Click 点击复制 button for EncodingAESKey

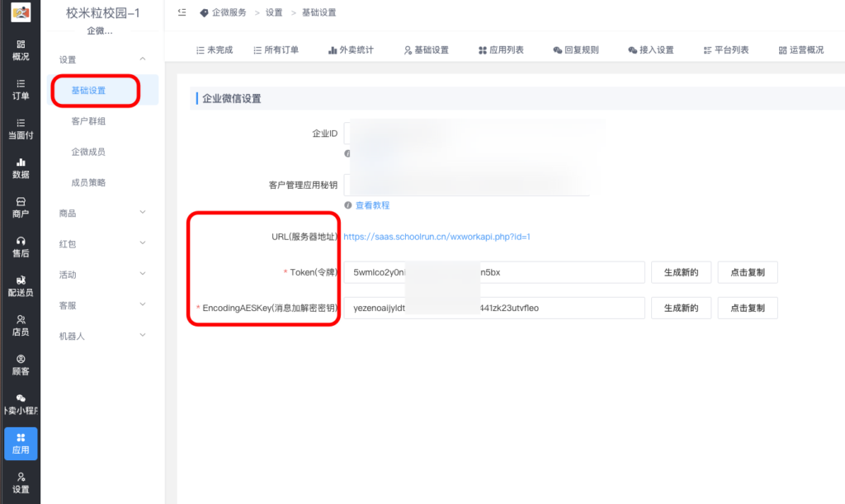[748, 308]
